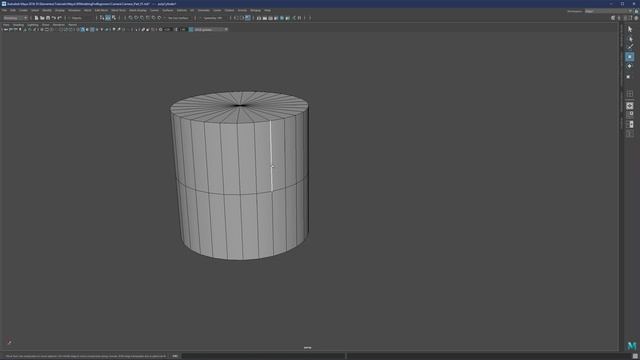Click the Save Scene icon
The image size is (640, 360).
click(x=48, y=18)
